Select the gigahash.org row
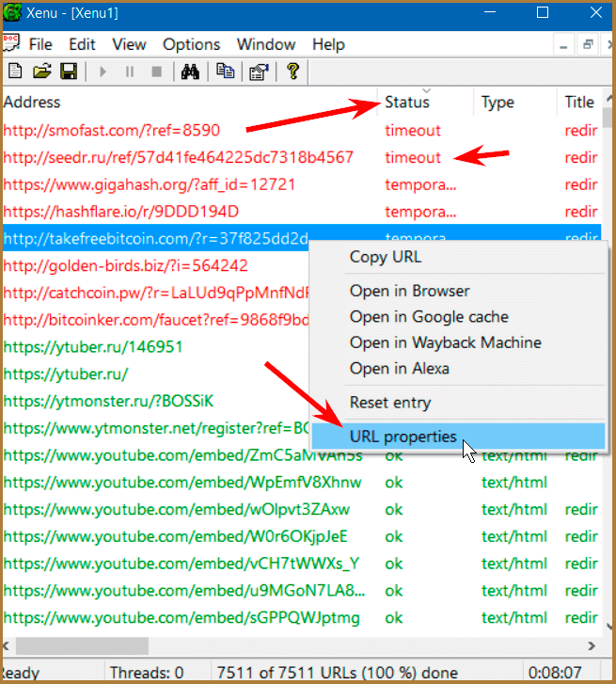Screen dimensions: 616x684 click(302, 184)
